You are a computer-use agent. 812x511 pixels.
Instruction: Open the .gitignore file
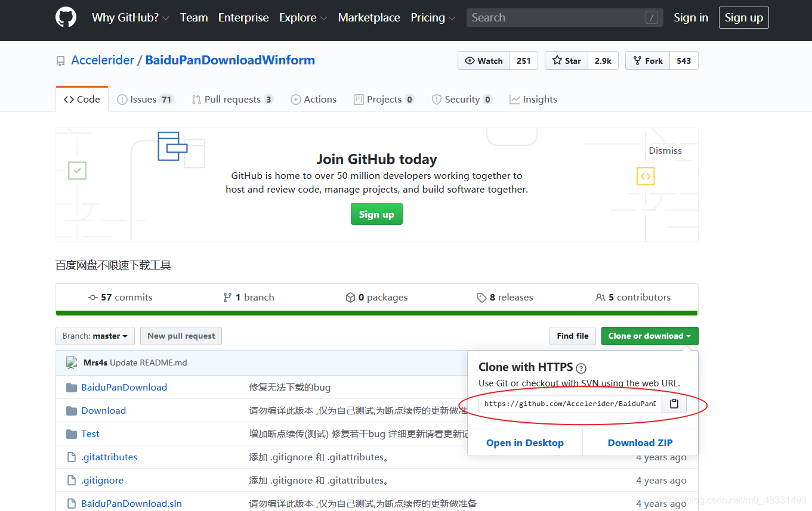[x=103, y=481]
